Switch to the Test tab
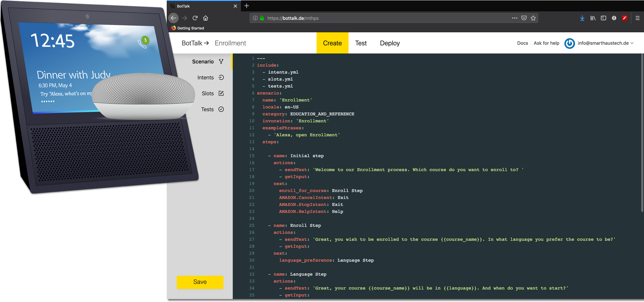The image size is (644, 302). 361,43
